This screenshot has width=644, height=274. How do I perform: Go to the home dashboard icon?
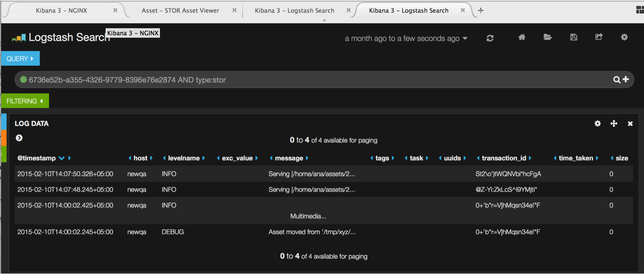(522, 37)
